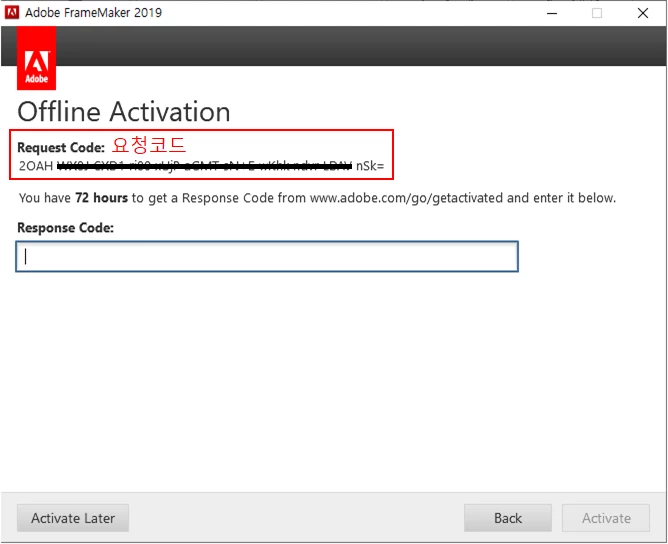The height and width of the screenshot is (544, 668).
Task: Click the grayed-out Activate button
Action: 606,518
